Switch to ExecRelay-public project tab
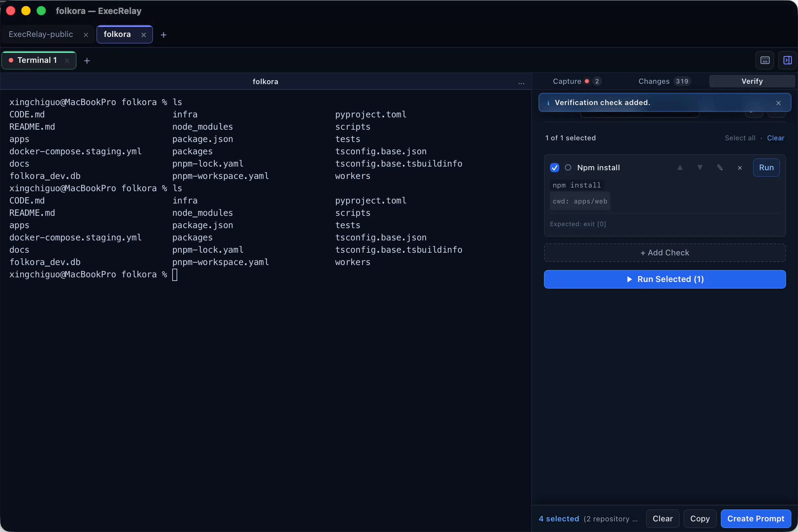Viewport: 798px width, 532px height. (x=41, y=34)
